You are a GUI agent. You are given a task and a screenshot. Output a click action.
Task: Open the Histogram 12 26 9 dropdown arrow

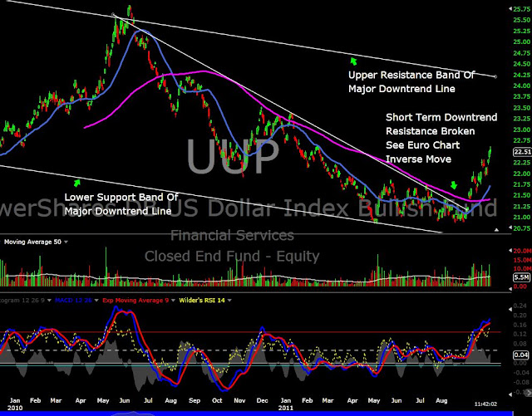50,301
